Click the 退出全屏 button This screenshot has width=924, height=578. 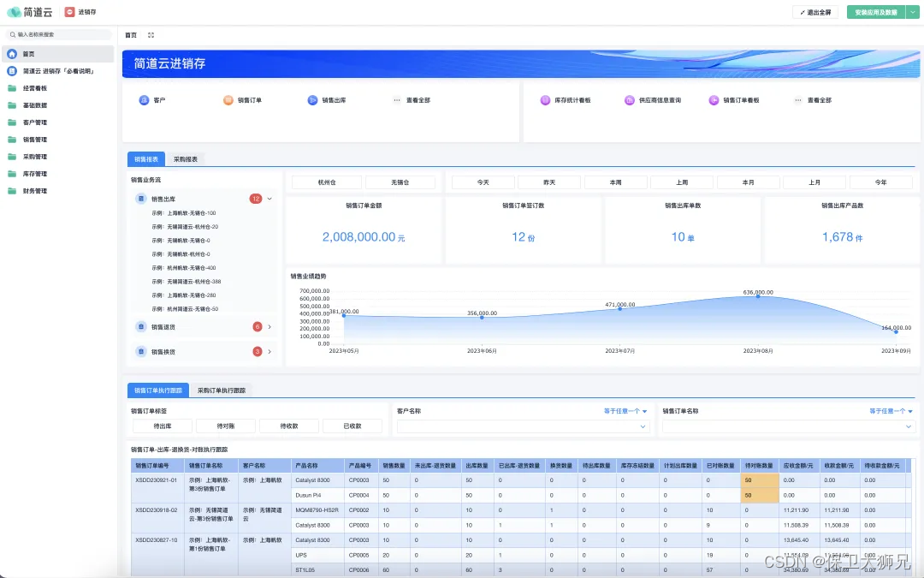815,12
